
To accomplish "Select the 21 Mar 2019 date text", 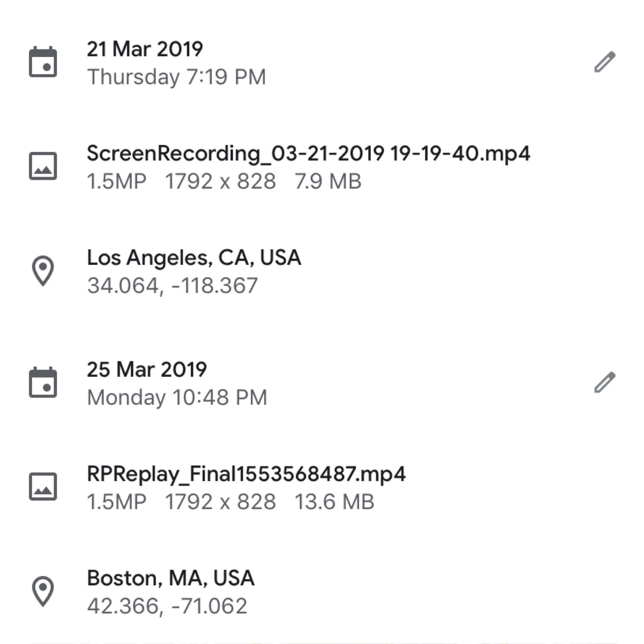I will point(145,49).
